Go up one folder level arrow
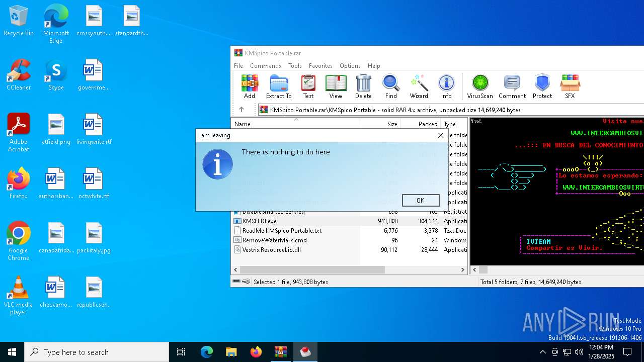This screenshot has height=362, width=644. (x=242, y=110)
